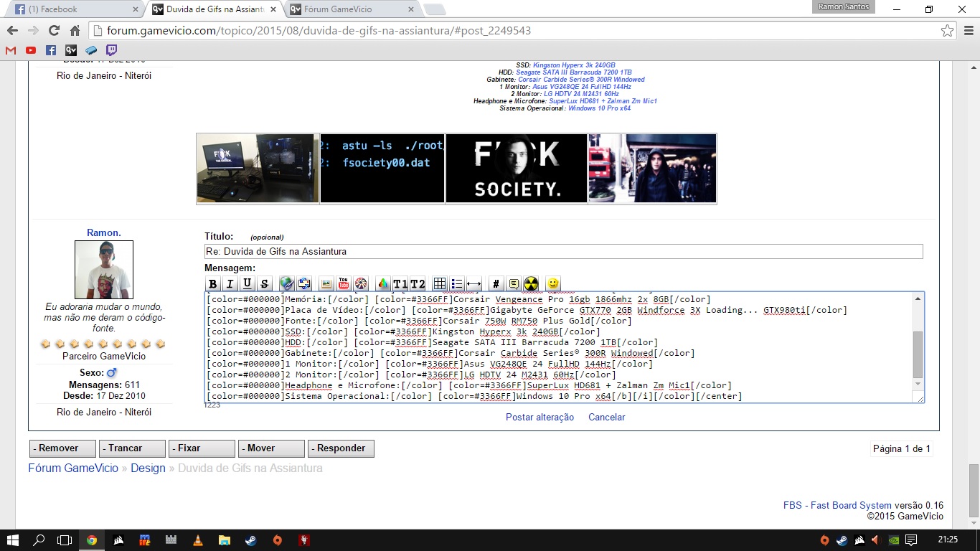Open Twitch bookmark icon

[111, 50]
